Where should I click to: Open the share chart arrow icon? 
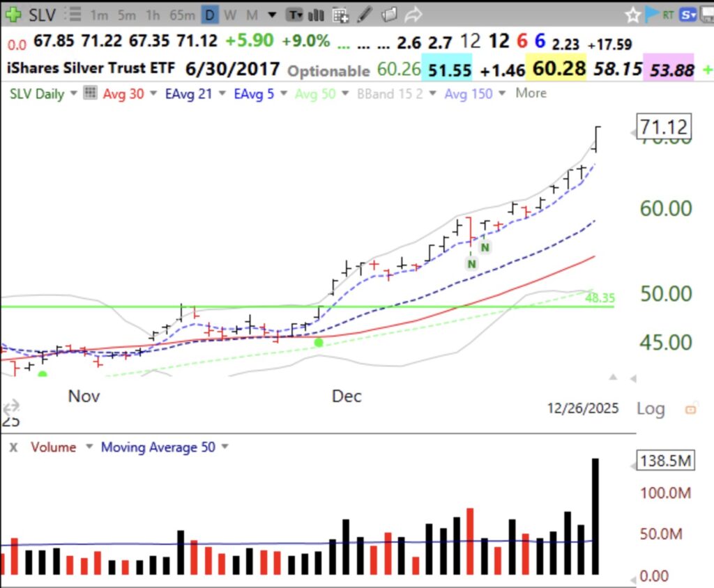(413, 14)
